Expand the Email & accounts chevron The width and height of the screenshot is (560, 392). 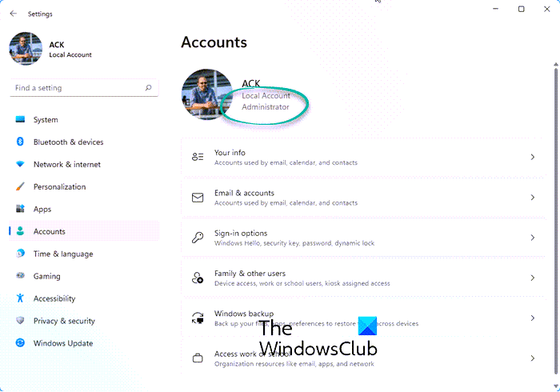[x=533, y=197]
